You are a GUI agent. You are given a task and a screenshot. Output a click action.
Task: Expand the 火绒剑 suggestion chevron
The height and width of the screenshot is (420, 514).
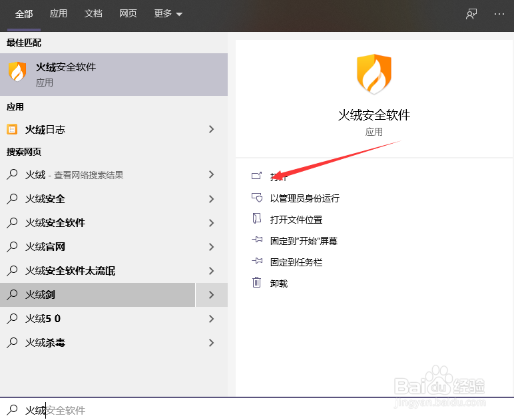[x=212, y=295]
